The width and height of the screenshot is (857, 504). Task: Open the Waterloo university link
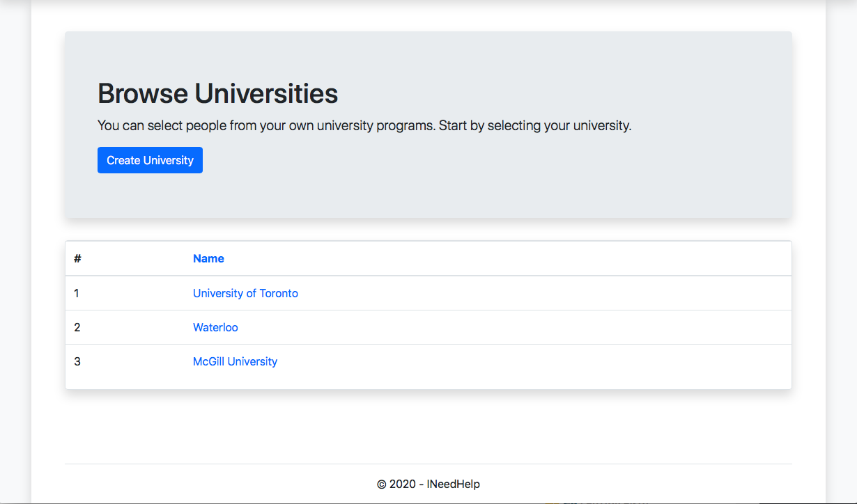[x=215, y=327]
